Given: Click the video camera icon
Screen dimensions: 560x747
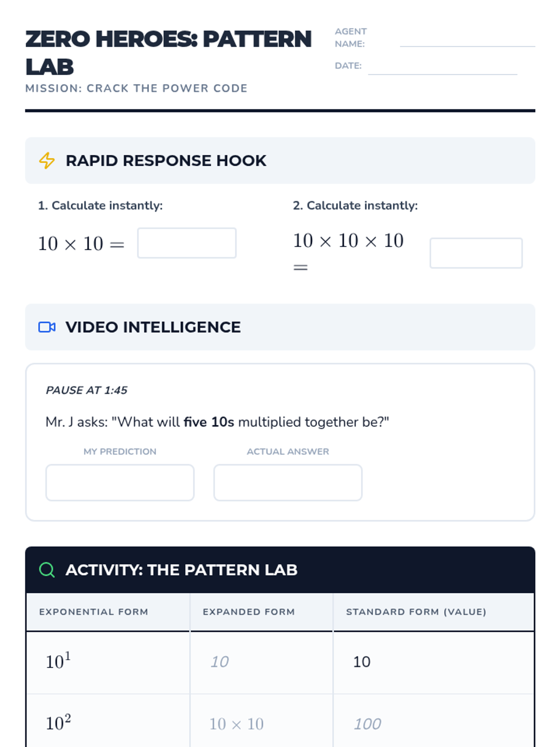Looking at the screenshot, I should click(47, 327).
